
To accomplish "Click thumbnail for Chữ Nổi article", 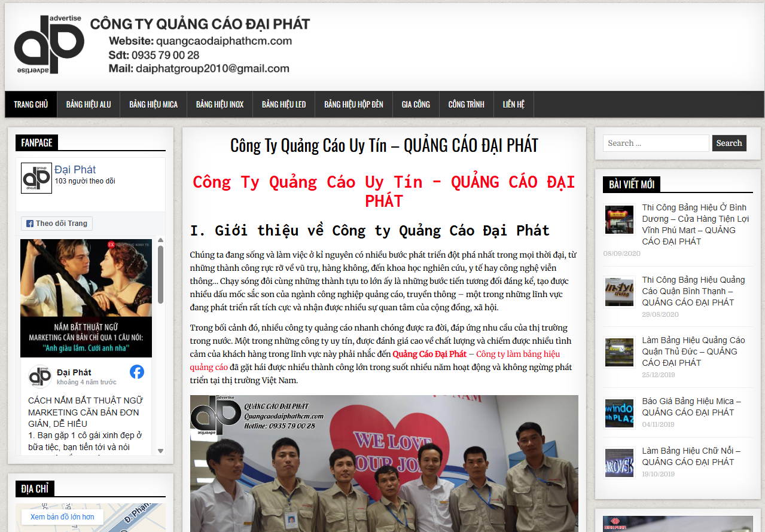I will [619, 463].
